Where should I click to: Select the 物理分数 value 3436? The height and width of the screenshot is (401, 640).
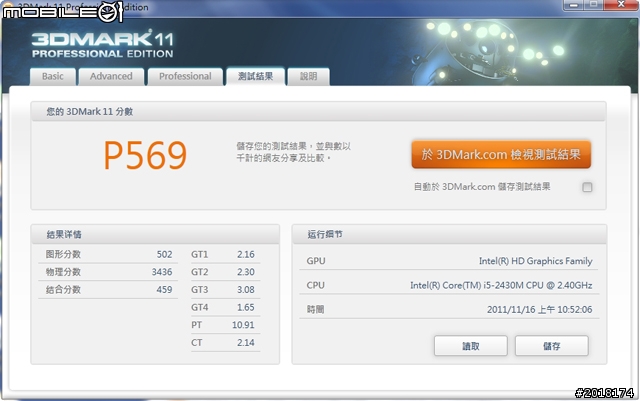coord(162,272)
